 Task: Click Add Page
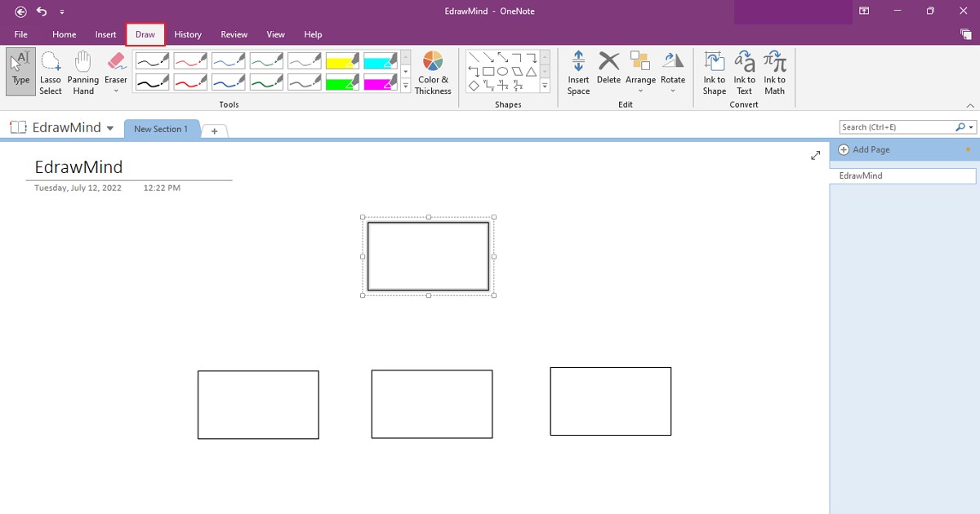click(x=864, y=150)
